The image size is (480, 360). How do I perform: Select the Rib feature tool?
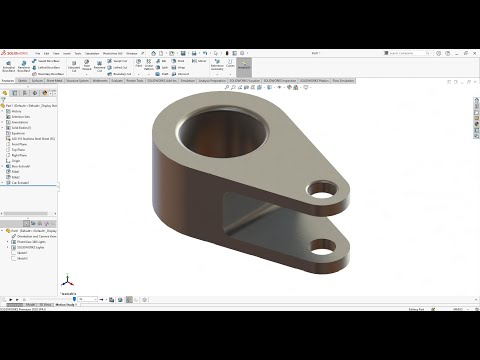pyautogui.click(x=161, y=61)
